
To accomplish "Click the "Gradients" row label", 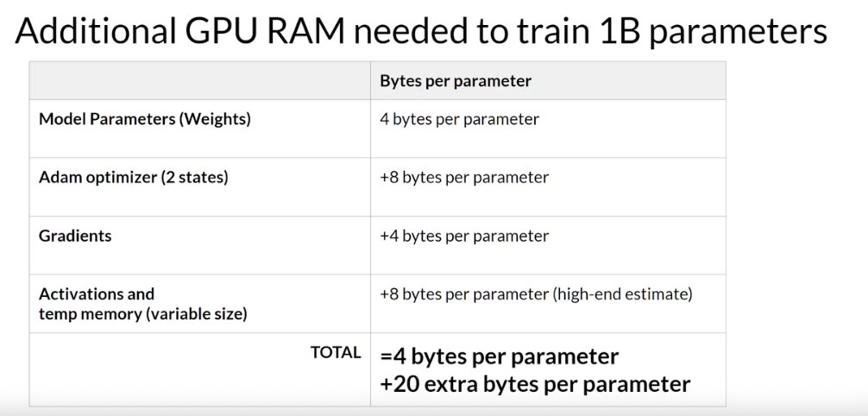I will click(75, 236).
